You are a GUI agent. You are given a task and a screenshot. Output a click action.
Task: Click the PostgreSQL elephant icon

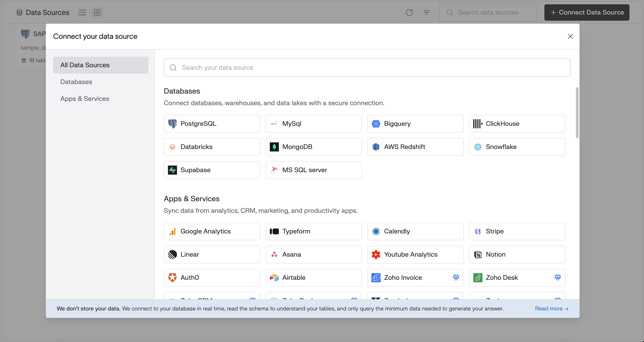(172, 124)
